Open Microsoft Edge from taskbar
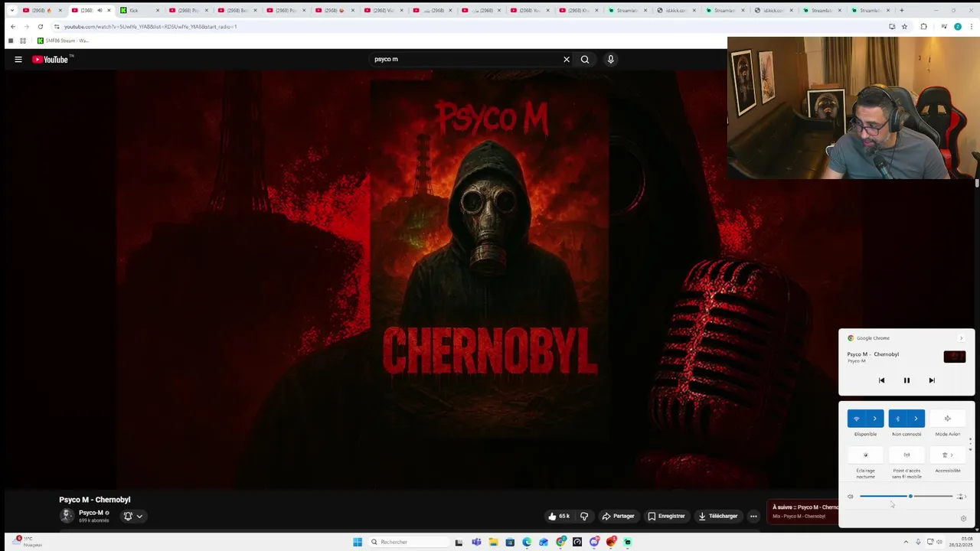This screenshot has width=980, height=551. (527, 542)
